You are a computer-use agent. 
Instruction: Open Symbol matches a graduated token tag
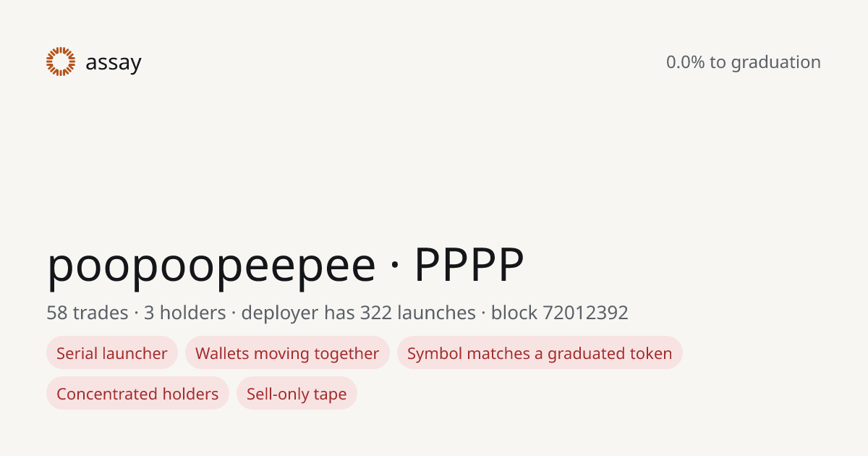point(540,353)
